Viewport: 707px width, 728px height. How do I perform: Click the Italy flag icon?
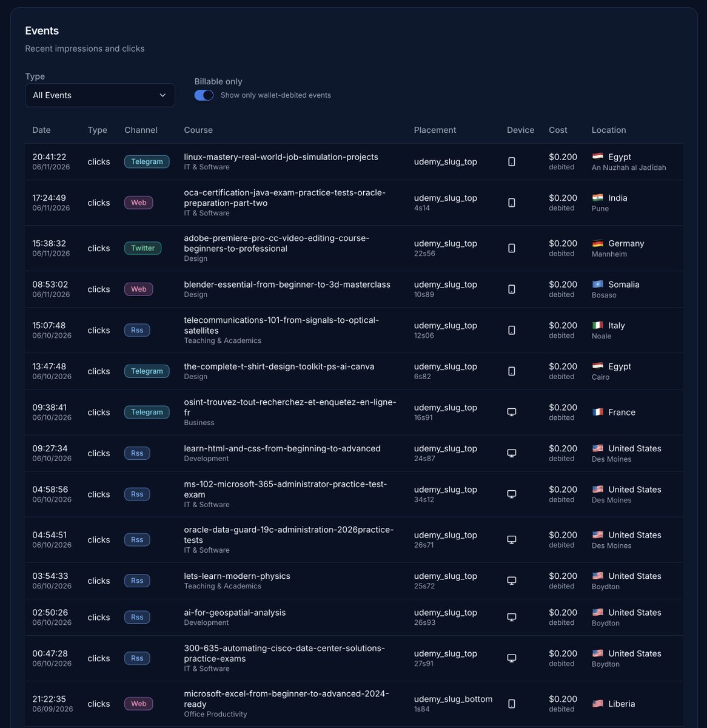(598, 325)
